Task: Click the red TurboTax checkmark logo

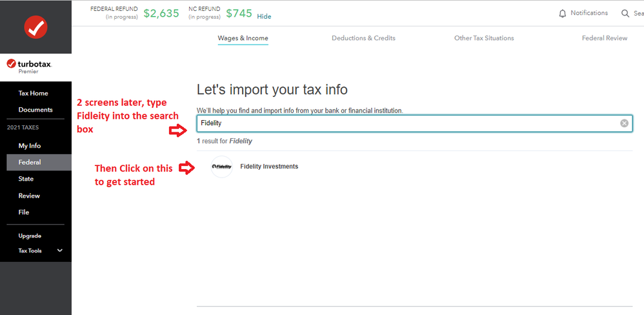Action: coord(35,26)
